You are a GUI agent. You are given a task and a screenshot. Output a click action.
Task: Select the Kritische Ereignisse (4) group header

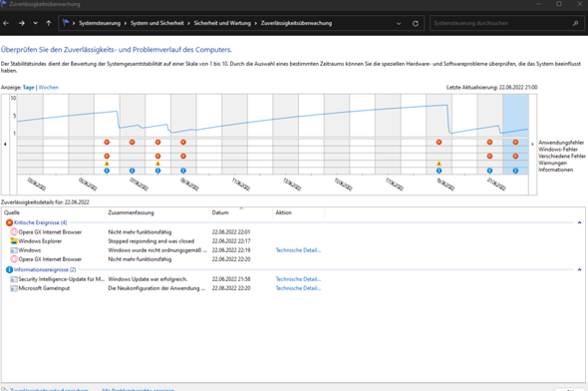click(40, 222)
